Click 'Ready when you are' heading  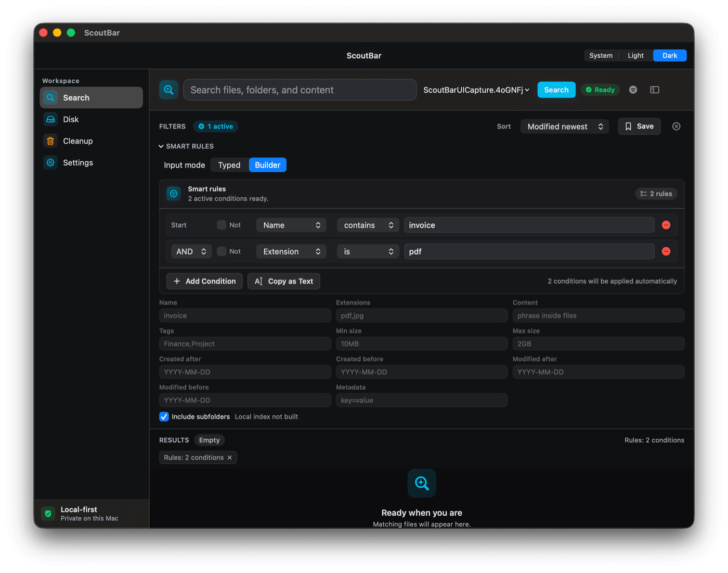point(422,513)
